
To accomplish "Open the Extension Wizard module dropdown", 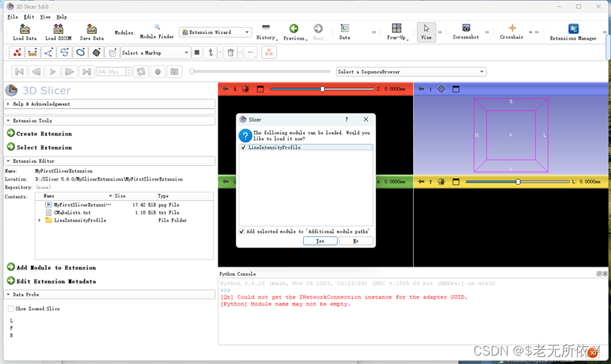I will click(215, 32).
